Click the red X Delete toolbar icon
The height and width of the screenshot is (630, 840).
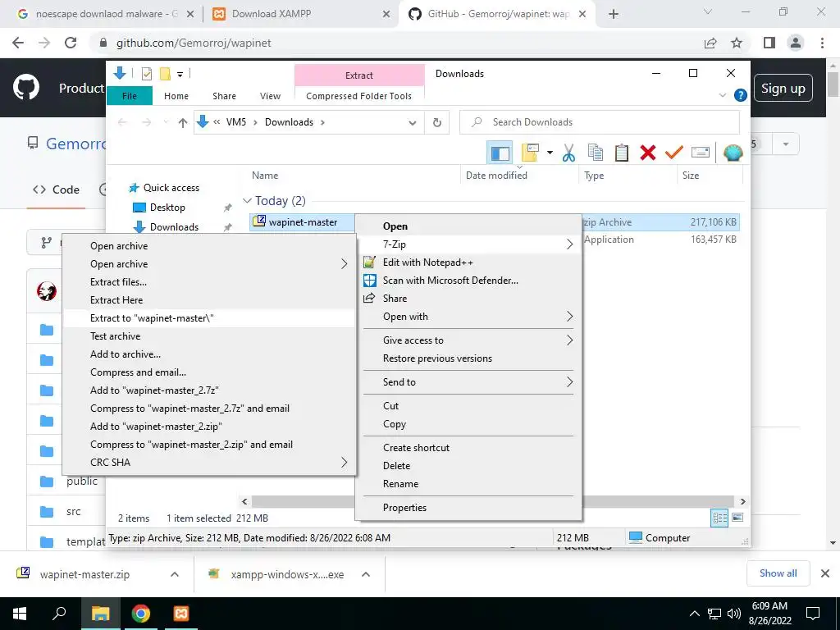[648, 153]
